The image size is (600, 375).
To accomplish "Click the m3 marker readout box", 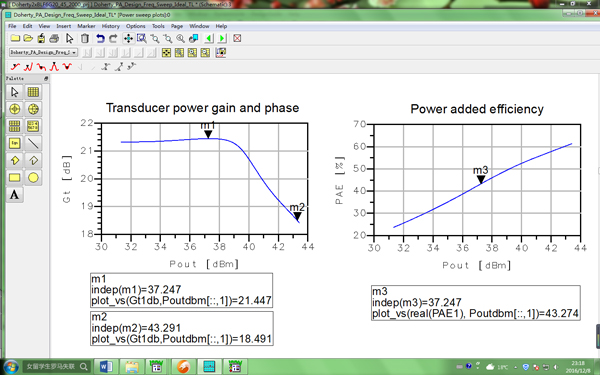I will point(475,303).
